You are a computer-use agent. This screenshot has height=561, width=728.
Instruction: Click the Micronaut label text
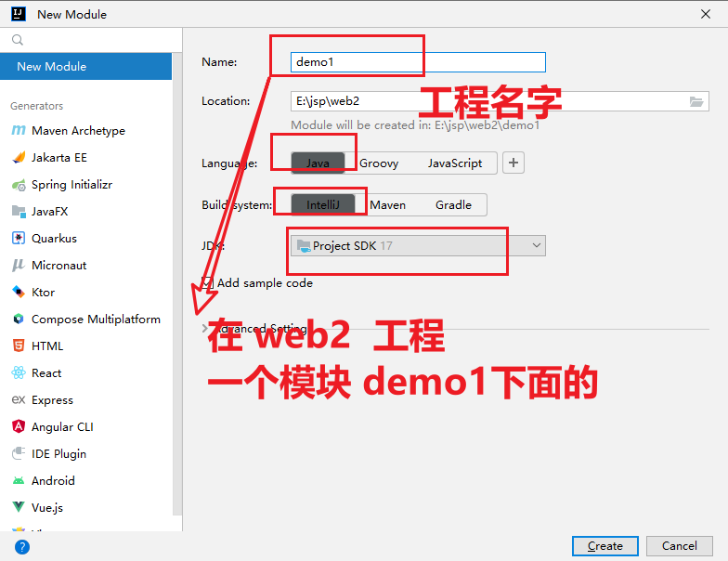(x=59, y=266)
